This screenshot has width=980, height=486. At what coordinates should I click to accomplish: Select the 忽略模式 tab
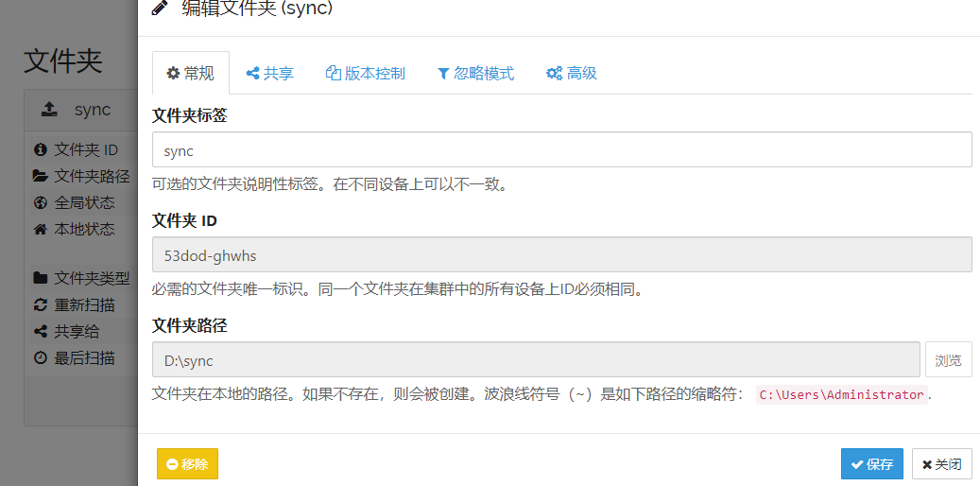click(x=475, y=74)
